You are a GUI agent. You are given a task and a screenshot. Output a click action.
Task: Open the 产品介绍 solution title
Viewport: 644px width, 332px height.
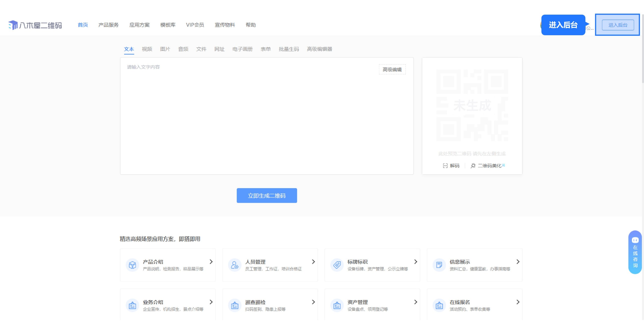153,262
